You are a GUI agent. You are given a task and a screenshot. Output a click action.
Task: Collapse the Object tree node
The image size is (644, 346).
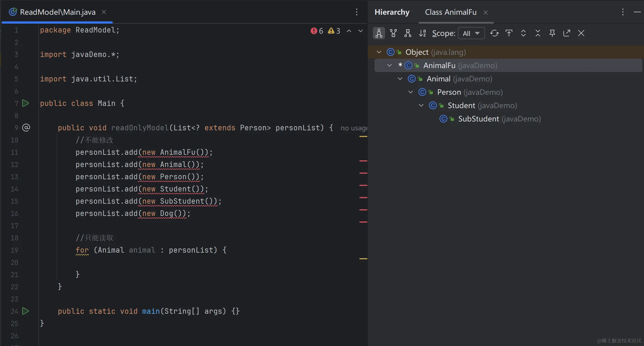click(x=379, y=52)
